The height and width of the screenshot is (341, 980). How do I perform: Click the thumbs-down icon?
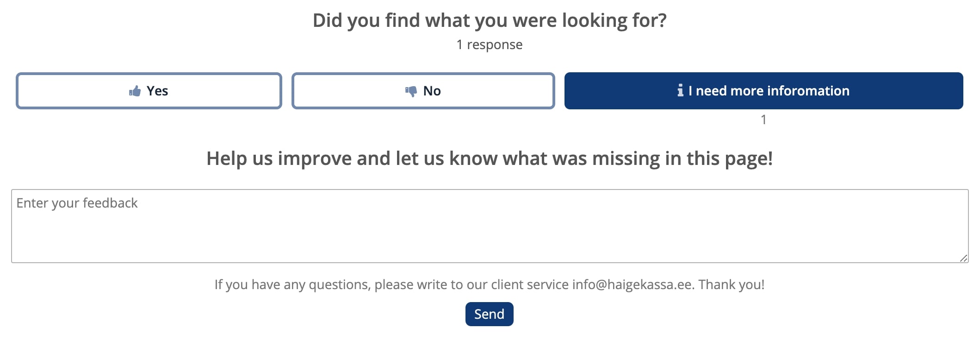[411, 91]
